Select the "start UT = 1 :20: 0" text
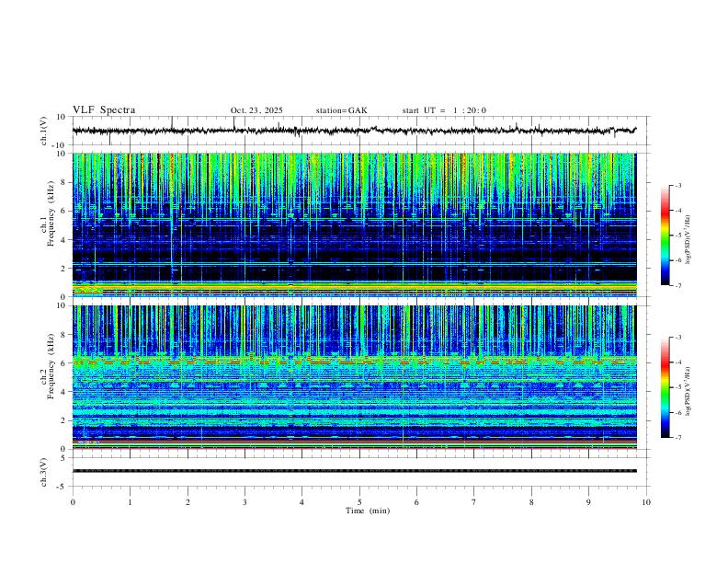 click(444, 110)
